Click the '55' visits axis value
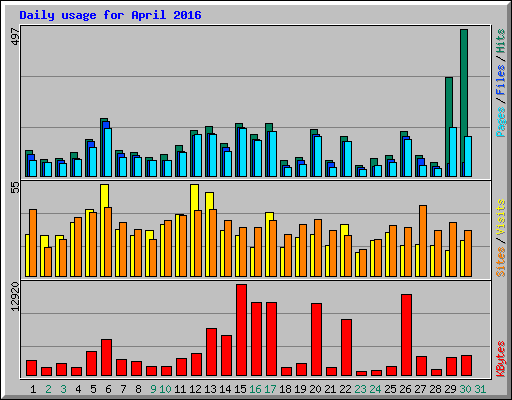Image resolution: width=512 pixels, height=400 pixels. pos(15,187)
